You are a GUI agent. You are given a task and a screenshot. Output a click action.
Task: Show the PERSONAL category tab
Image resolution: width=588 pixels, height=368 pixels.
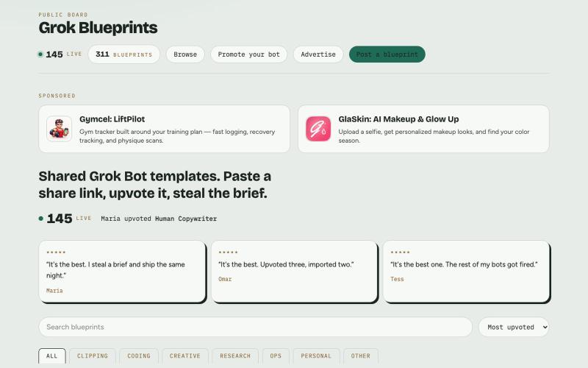pyautogui.click(x=316, y=356)
